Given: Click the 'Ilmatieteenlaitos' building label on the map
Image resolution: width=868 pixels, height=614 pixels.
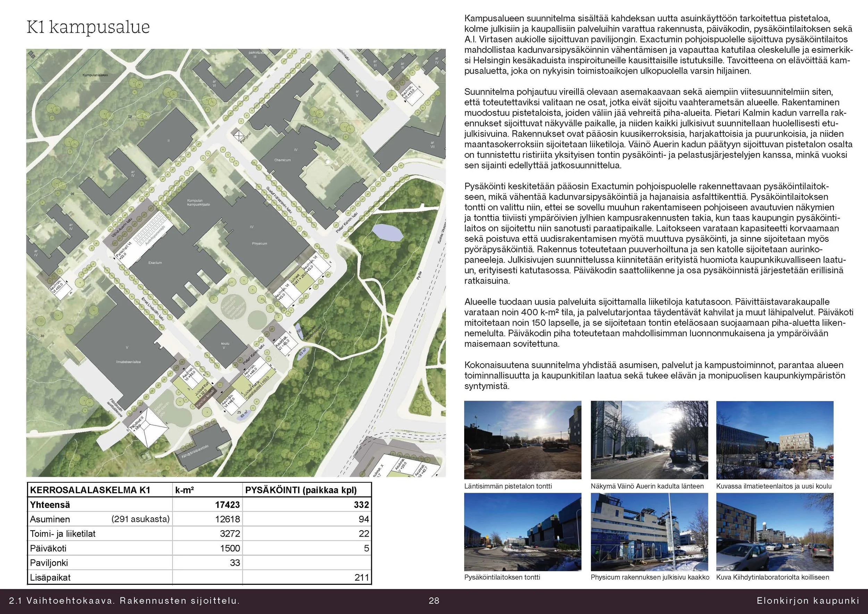Looking at the screenshot, I should tap(128, 362).
